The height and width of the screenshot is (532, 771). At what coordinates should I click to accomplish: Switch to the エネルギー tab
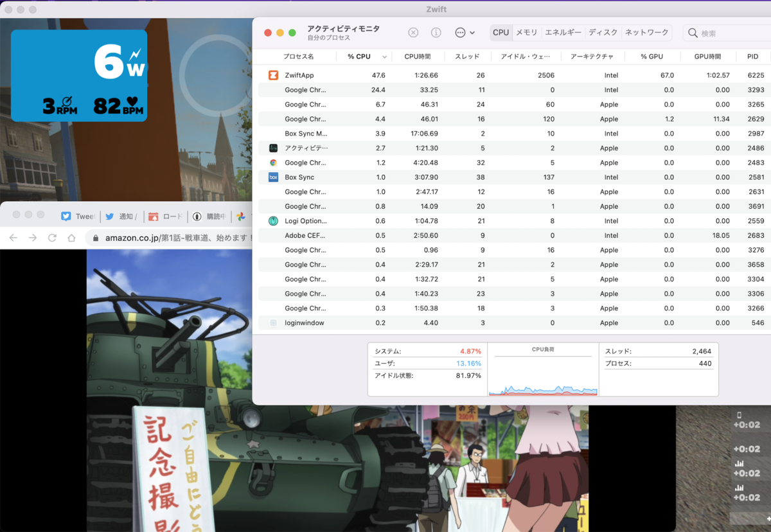point(563,33)
